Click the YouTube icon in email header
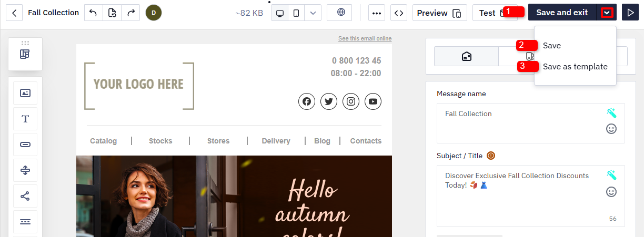Image resolution: width=644 pixels, height=237 pixels. click(x=373, y=101)
